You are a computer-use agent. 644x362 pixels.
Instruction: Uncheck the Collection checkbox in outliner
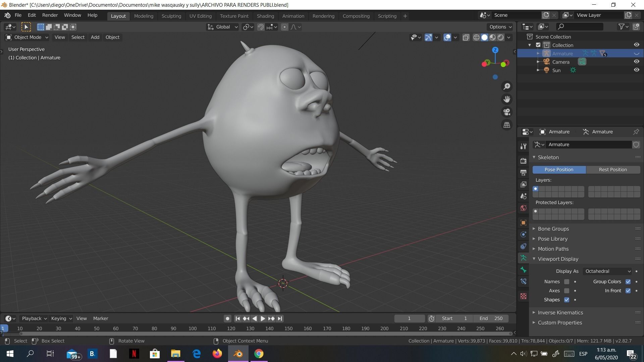point(538,45)
